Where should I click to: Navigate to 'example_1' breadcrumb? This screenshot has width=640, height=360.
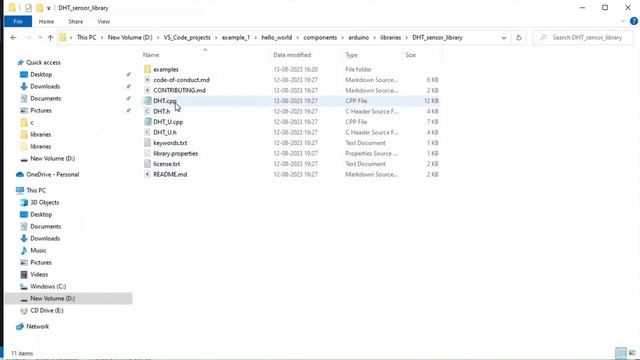[236, 38]
